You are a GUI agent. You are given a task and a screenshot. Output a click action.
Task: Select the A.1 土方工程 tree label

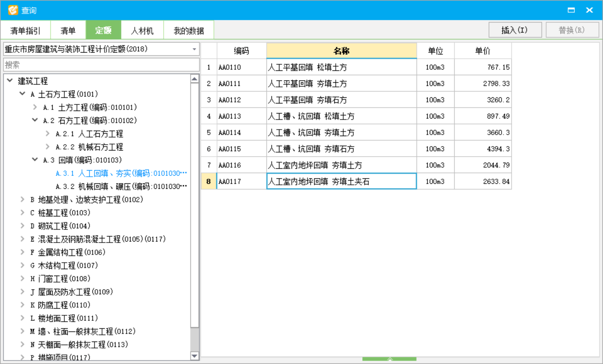click(x=90, y=107)
